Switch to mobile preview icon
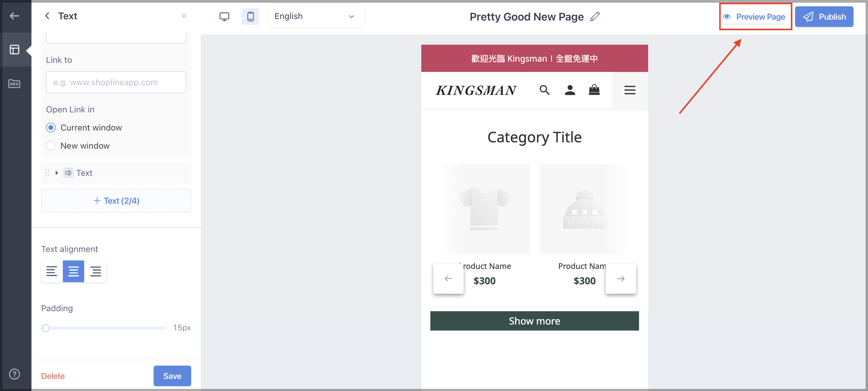Screen dimensions: 868x391 pyautogui.click(x=250, y=17)
